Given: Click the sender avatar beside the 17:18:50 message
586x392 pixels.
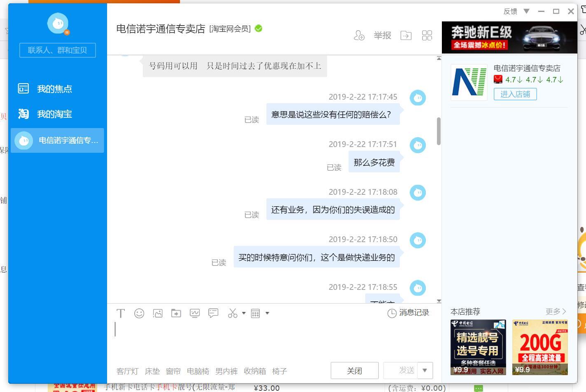Looking at the screenshot, I should (x=418, y=240).
